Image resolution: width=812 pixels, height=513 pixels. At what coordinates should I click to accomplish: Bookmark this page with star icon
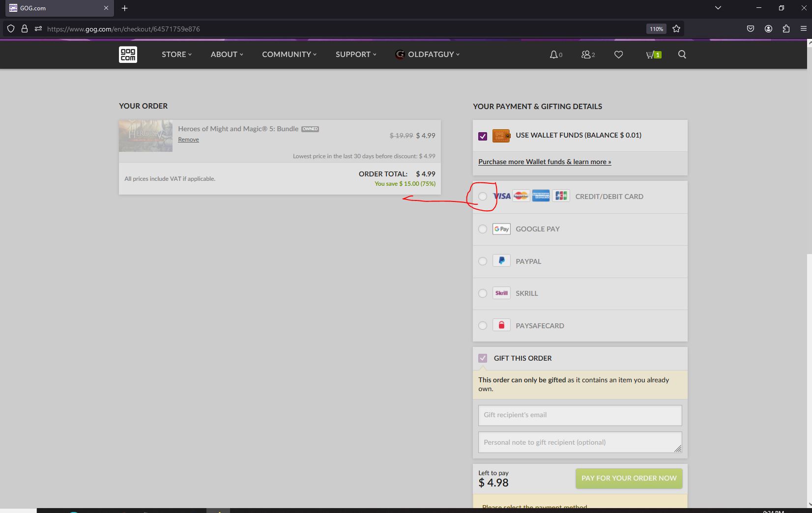click(x=676, y=28)
